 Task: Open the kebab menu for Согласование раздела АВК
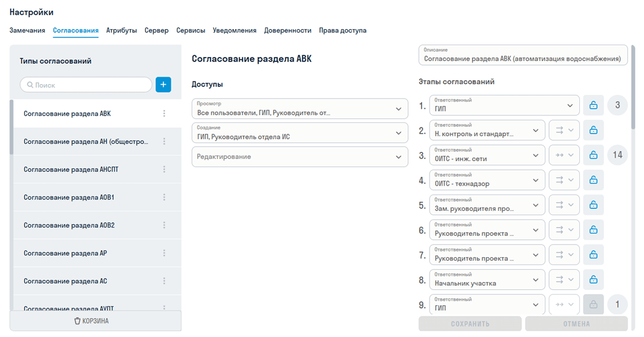pos(164,113)
